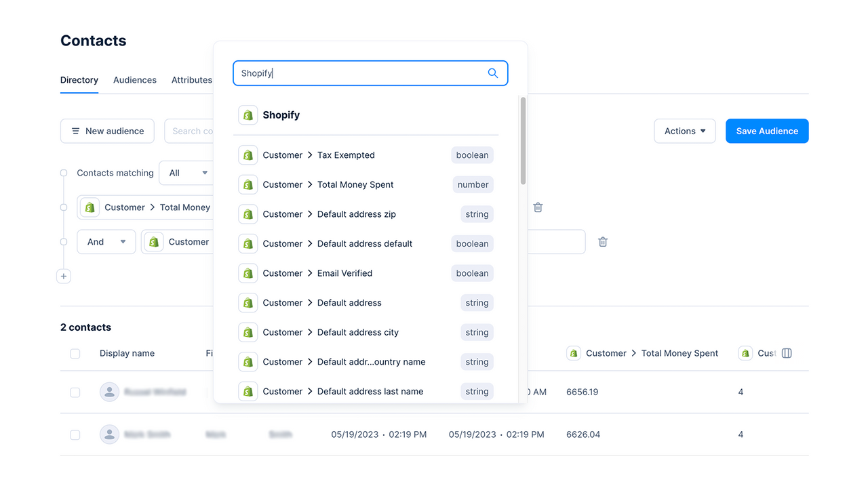Image resolution: width=868 pixels, height=488 pixels.
Task: Click the value 6656.19 in the table
Action: pos(583,392)
